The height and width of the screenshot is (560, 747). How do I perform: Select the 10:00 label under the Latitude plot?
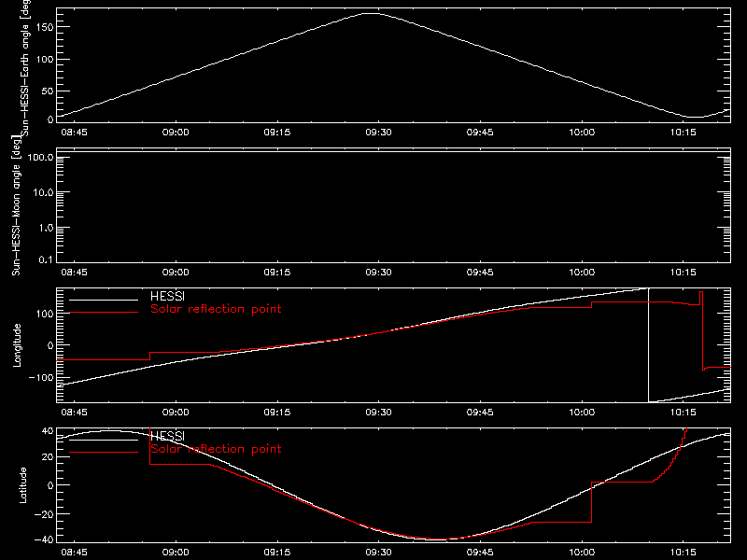[581, 553]
